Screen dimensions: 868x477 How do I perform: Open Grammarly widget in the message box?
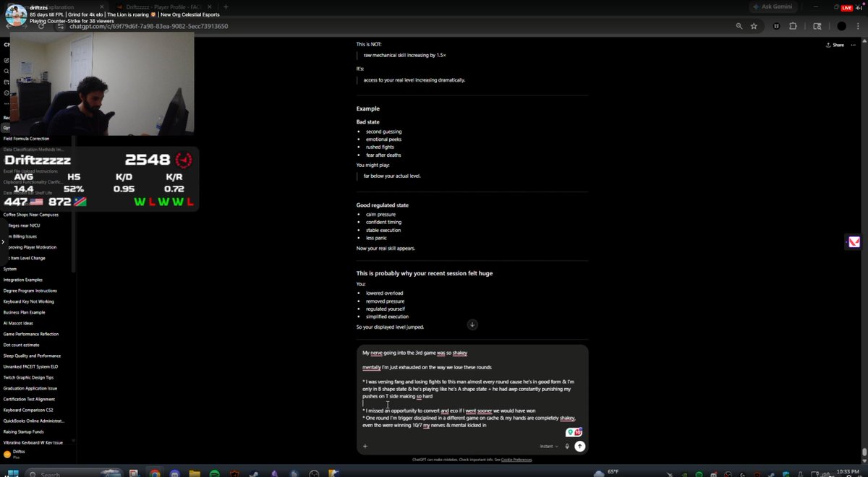(575, 432)
